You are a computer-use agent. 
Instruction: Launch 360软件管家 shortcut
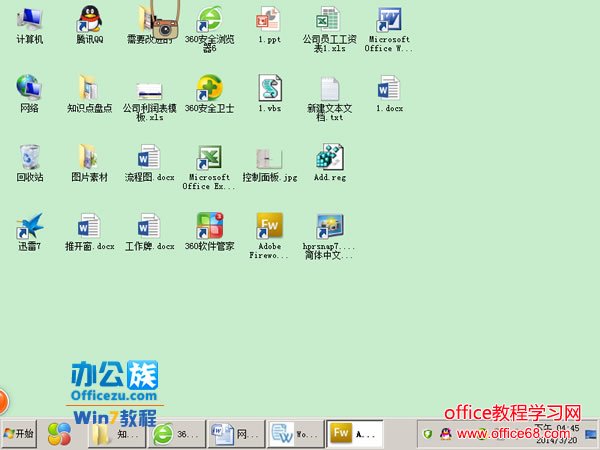point(209,232)
